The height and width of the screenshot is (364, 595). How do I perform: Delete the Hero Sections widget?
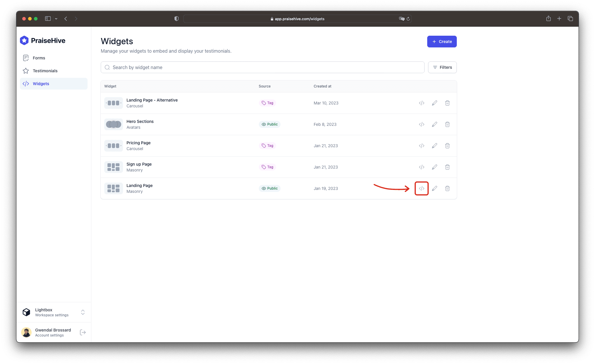(x=447, y=124)
